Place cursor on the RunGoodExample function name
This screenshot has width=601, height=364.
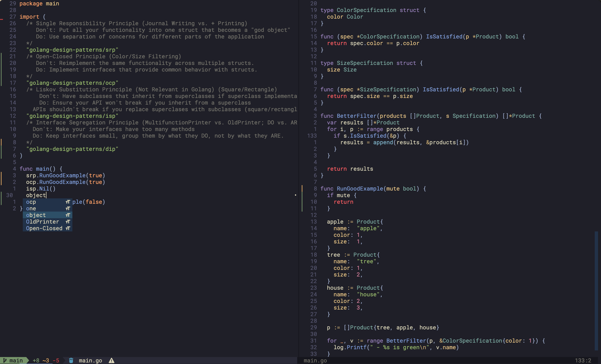coord(360,189)
